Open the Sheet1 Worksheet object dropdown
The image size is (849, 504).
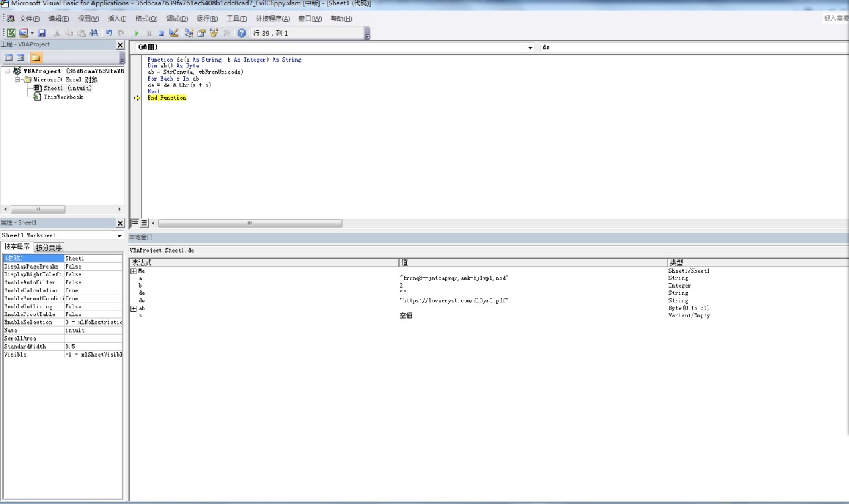point(120,235)
